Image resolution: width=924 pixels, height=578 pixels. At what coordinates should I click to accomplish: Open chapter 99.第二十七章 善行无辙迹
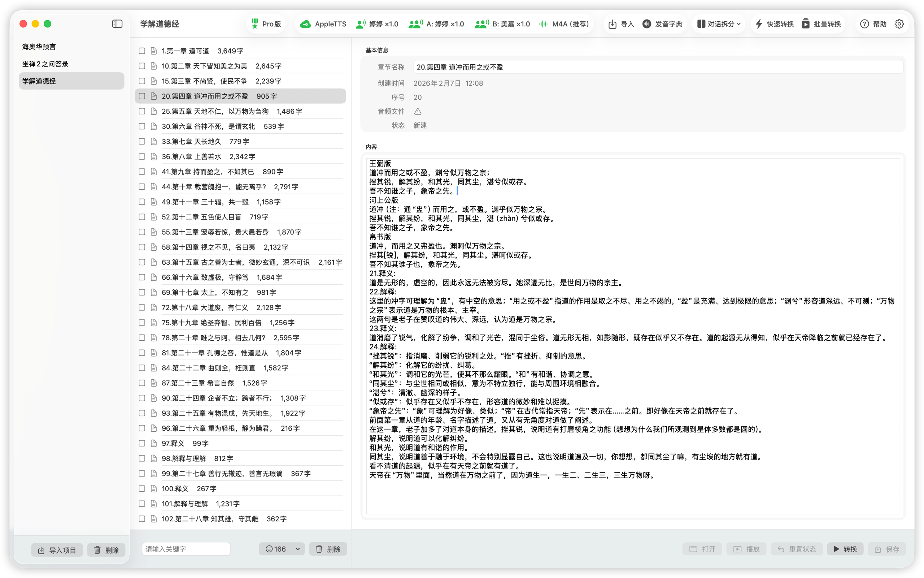[240, 473]
